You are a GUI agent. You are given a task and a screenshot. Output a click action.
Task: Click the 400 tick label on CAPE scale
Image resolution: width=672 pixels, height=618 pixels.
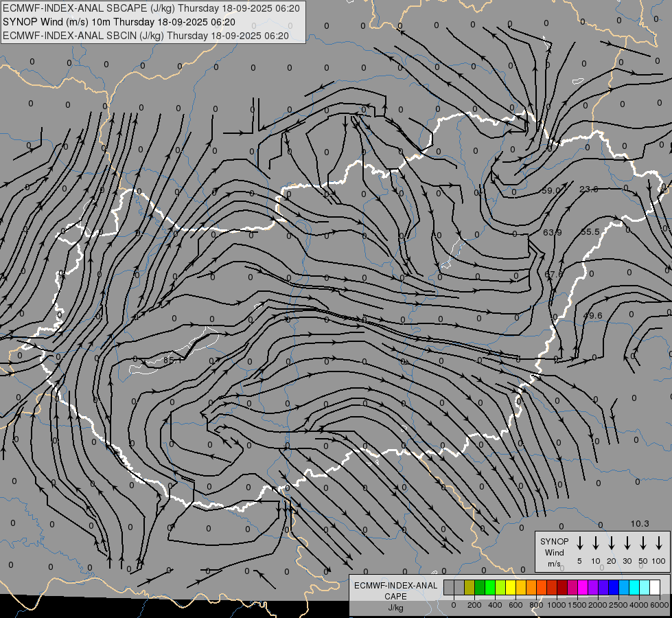(495, 605)
